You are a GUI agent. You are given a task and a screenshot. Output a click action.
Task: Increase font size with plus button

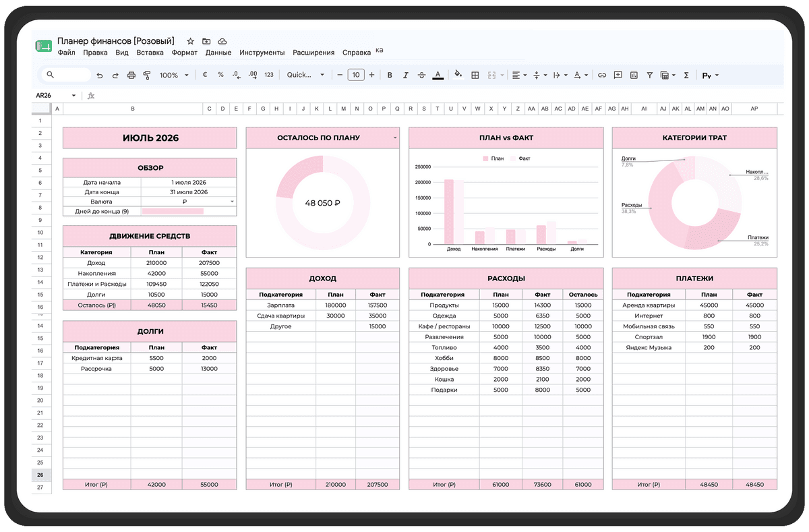(x=371, y=75)
